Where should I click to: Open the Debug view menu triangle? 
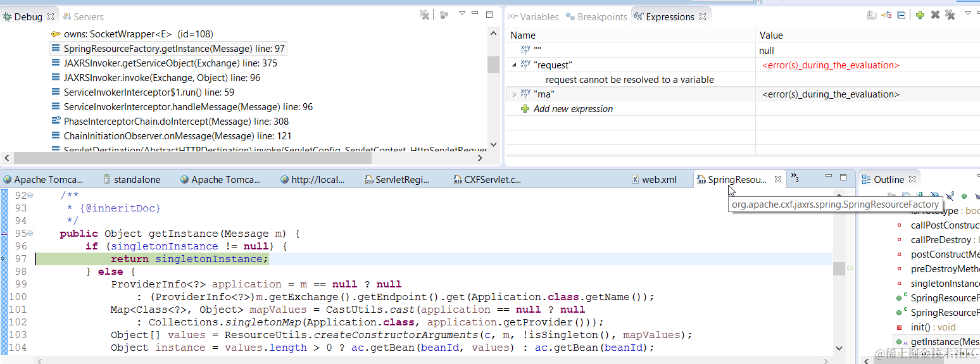pyautogui.click(x=462, y=13)
